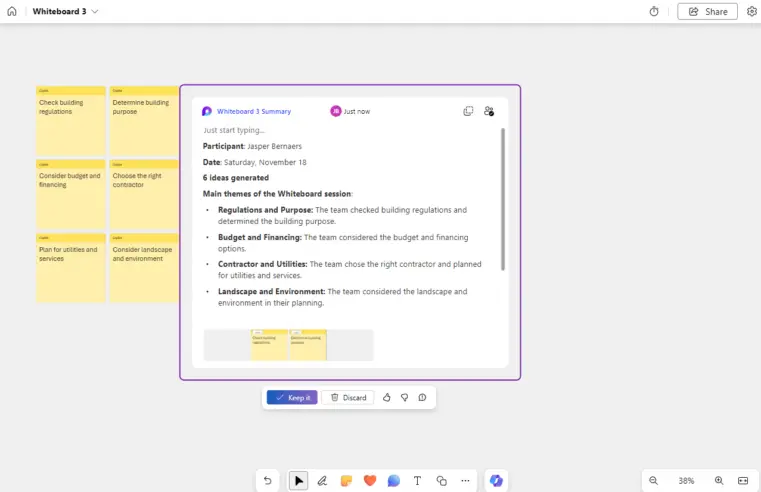Zoom in with the magnifier plus
The height and width of the screenshot is (492, 761).
point(719,481)
